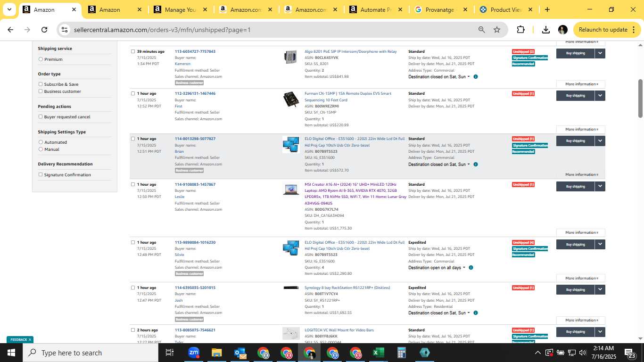This screenshot has width=644, height=362.
Task: Open Excel from the taskbar
Action: (378, 353)
